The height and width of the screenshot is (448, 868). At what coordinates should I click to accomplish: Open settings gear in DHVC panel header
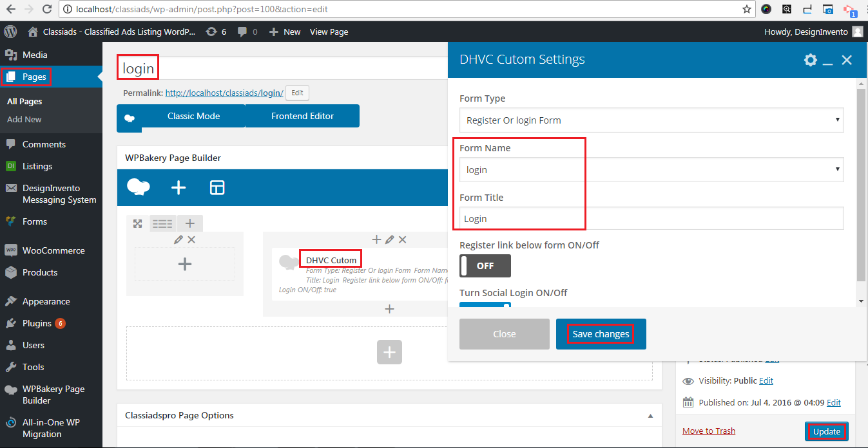click(811, 60)
